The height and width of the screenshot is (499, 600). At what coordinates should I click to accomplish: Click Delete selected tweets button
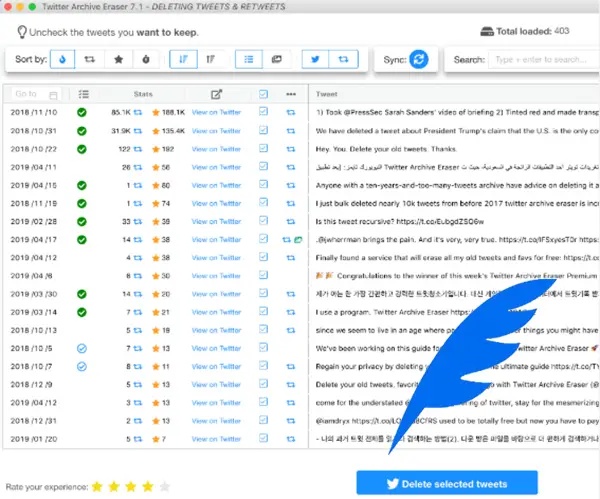[x=447, y=483]
